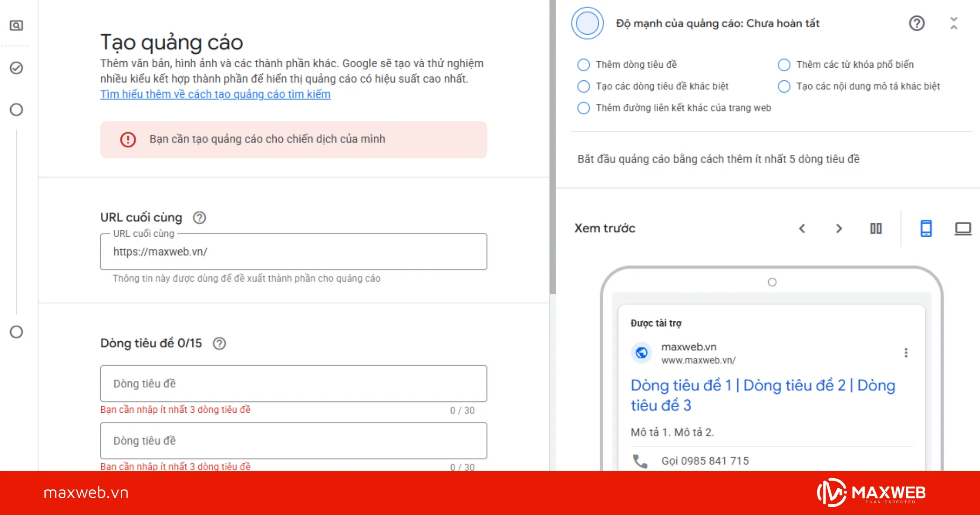Click the first Dòng tiêu đề text field
Viewport: 980px width, 515px height.
(x=294, y=384)
